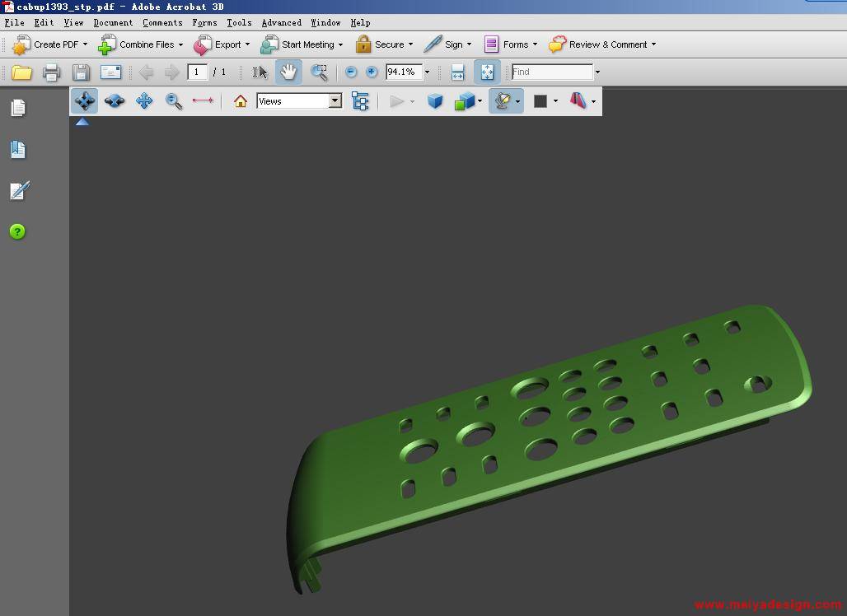Expand the render mode dropdown arrow
The height and width of the screenshot is (616, 847).
pyautogui.click(x=480, y=101)
